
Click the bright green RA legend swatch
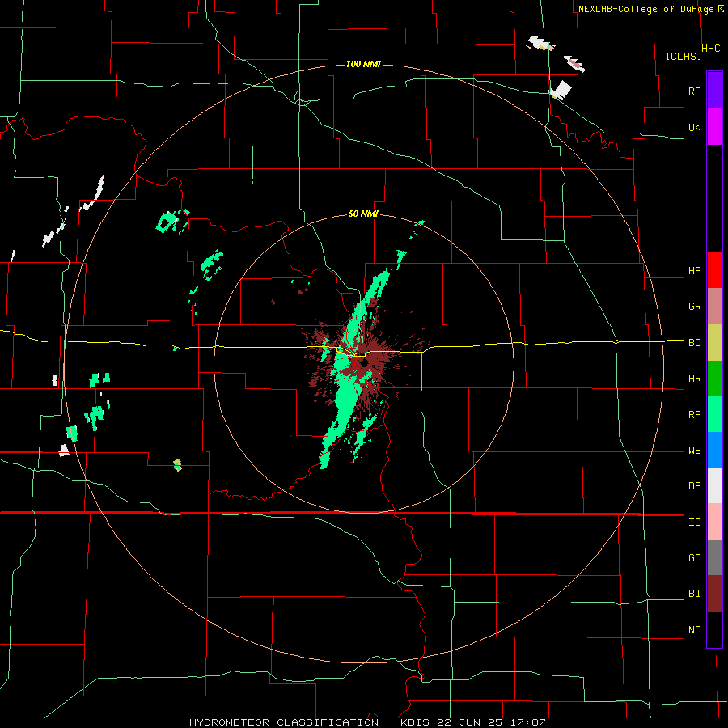click(714, 414)
